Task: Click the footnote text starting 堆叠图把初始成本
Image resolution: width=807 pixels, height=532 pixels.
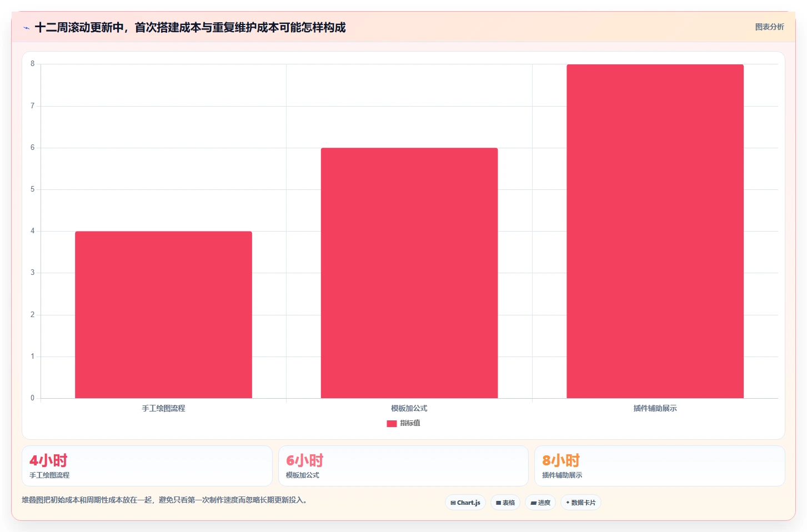Action: coord(164,500)
